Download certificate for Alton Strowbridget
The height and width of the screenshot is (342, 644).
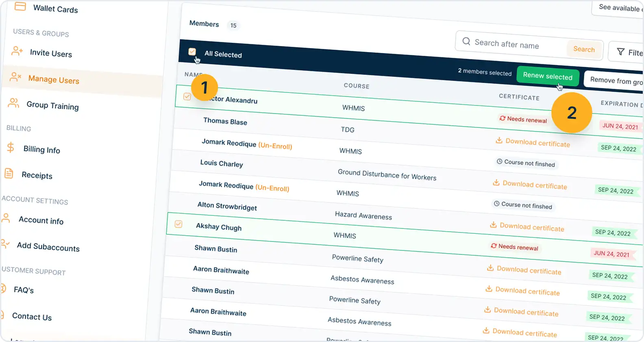pos(527,227)
